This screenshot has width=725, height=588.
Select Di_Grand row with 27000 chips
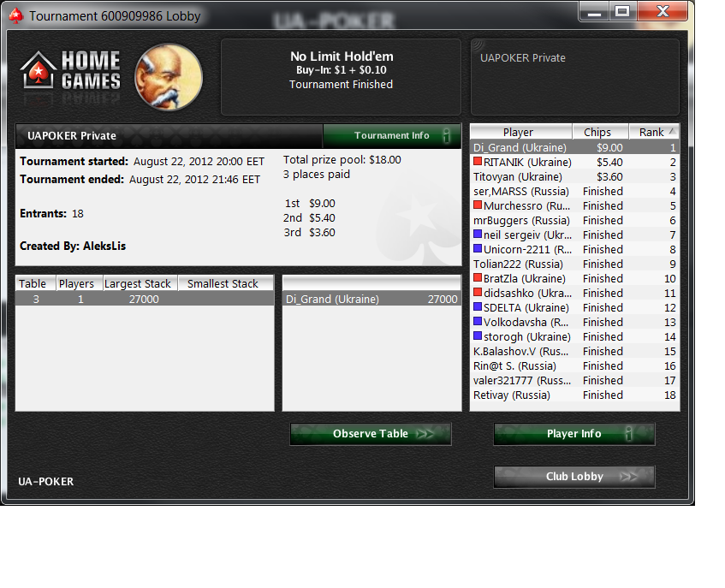tap(371, 299)
